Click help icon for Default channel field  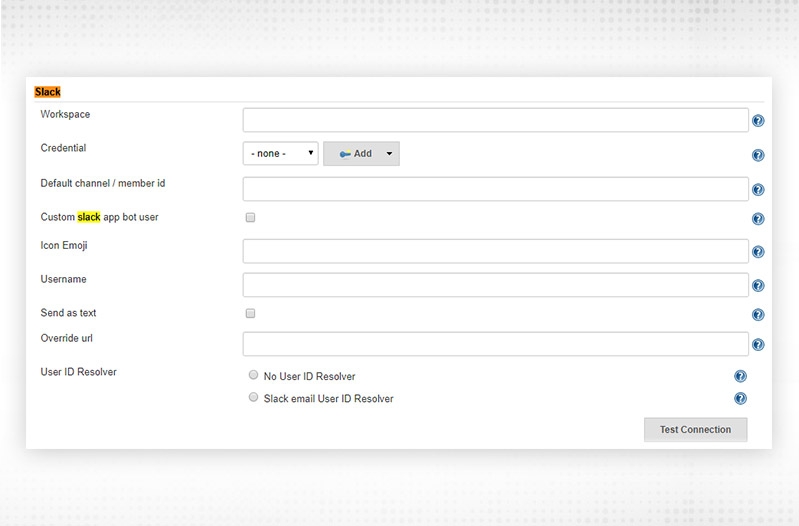(x=758, y=190)
